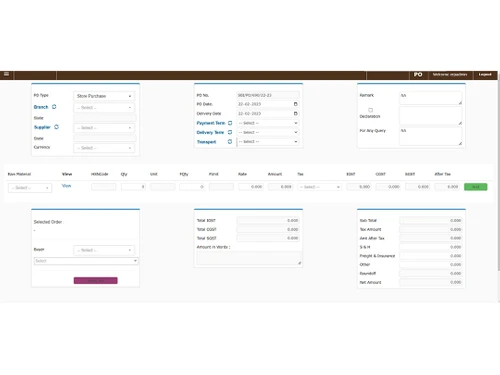This screenshot has width=500, height=375.
Task: Click the S & H field
Action: coord(431,247)
